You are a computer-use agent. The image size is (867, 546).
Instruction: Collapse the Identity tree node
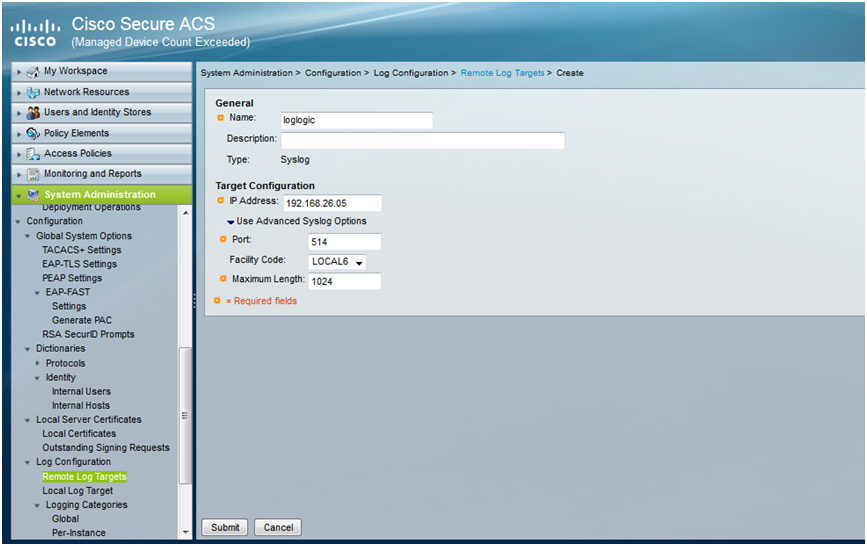coord(37,378)
